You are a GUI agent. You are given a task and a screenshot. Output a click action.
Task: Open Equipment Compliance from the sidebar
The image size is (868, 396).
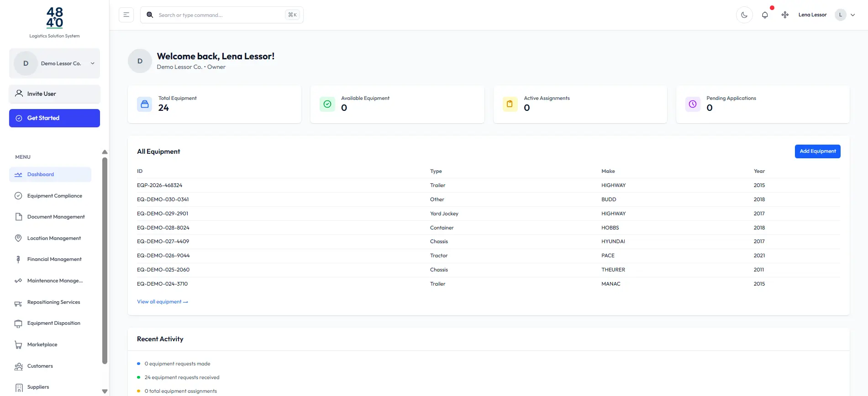pos(54,196)
